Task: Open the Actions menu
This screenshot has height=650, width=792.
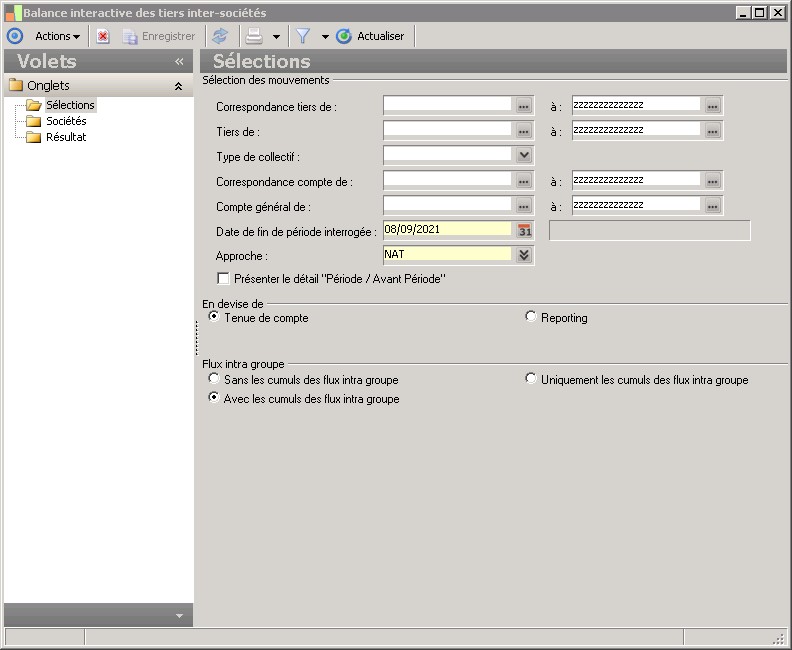Action: (x=57, y=36)
